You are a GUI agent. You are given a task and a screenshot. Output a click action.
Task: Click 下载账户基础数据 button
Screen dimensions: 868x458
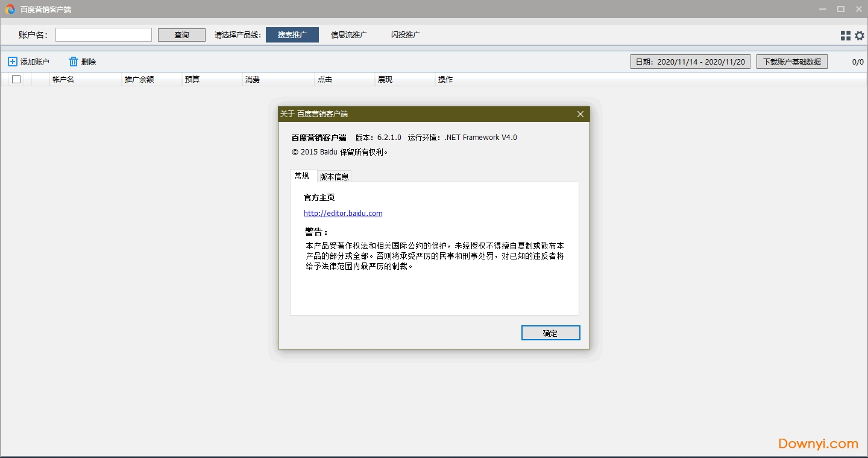[x=791, y=62]
